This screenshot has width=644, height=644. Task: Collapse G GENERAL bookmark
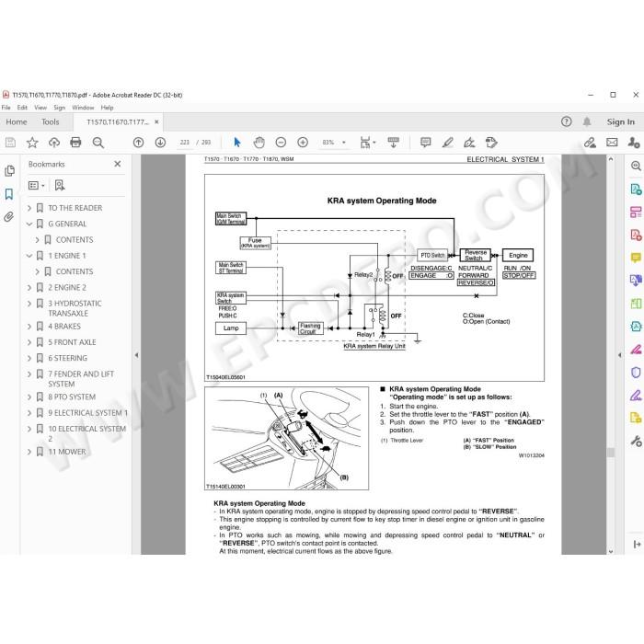click(29, 224)
